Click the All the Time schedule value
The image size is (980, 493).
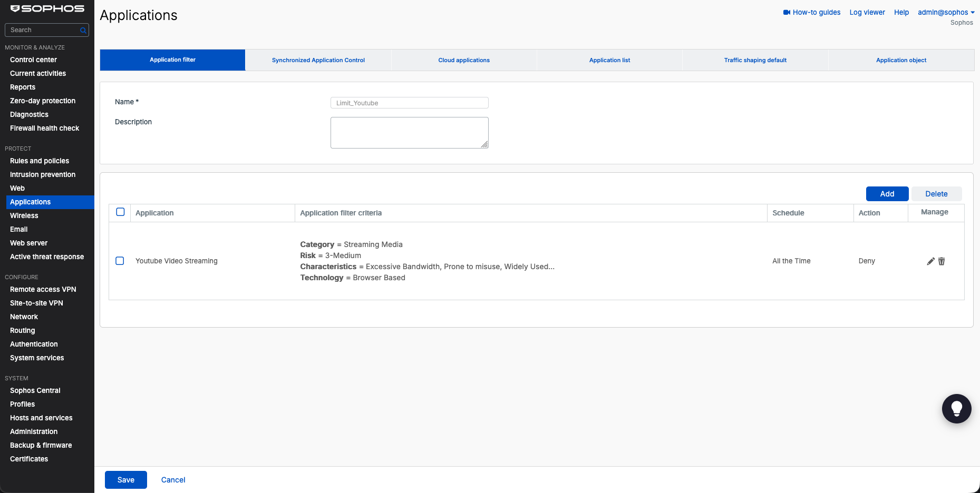point(791,261)
